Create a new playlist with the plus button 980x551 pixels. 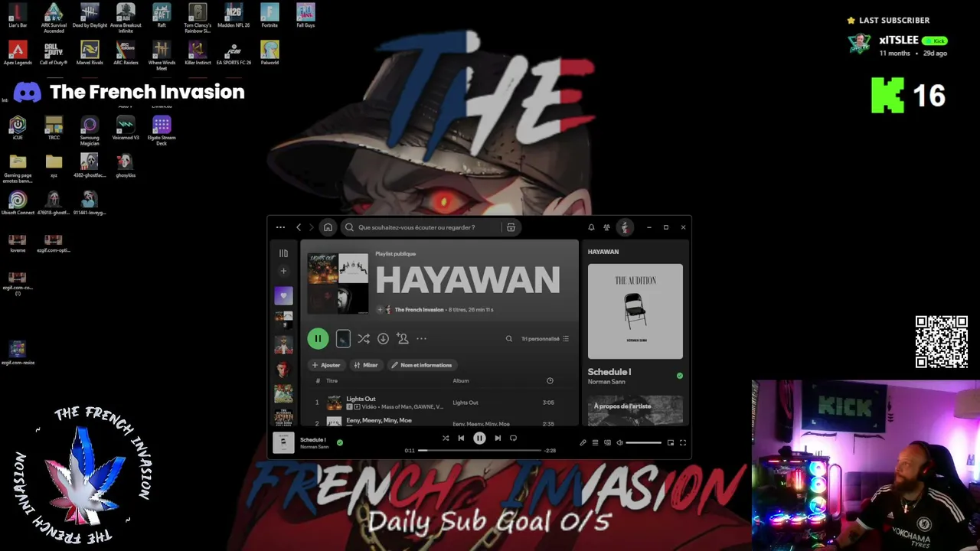pyautogui.click(x=283, y=271)
